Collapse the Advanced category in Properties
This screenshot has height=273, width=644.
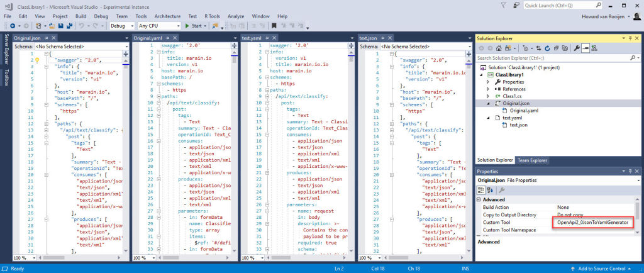[479, 199]
